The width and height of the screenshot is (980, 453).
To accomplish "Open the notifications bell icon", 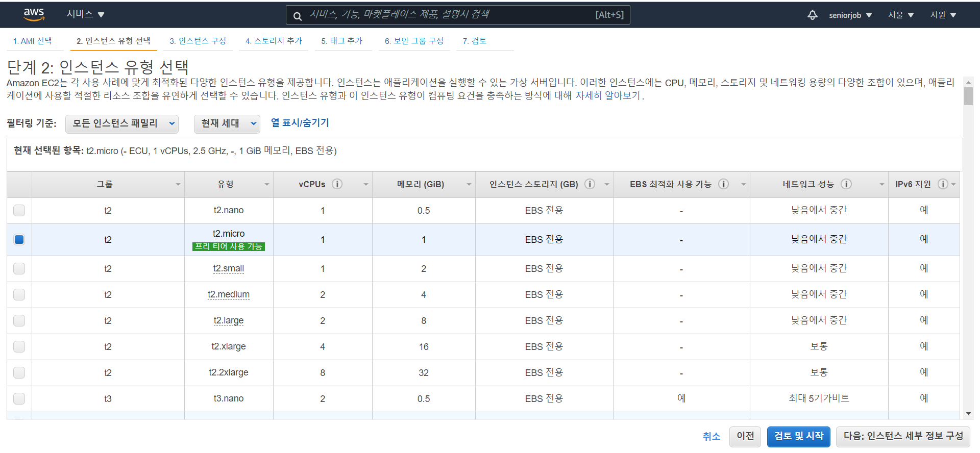I will coord(813,15).
